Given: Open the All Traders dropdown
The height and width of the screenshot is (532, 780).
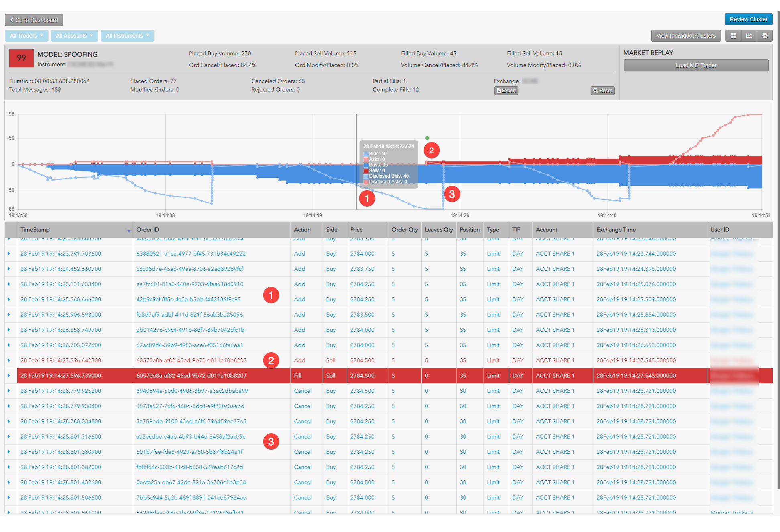Looking at the screenshot, I should pos(26,36).
